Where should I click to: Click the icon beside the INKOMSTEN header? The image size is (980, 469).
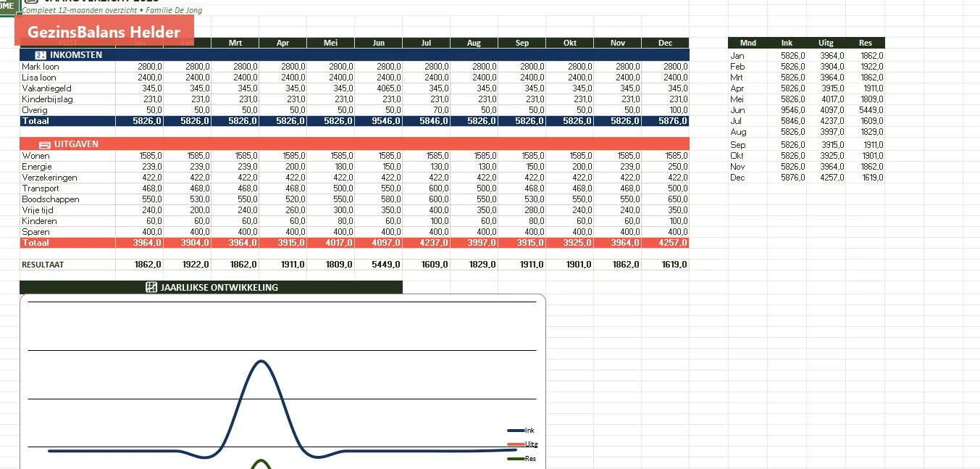[x=41, y=55]
